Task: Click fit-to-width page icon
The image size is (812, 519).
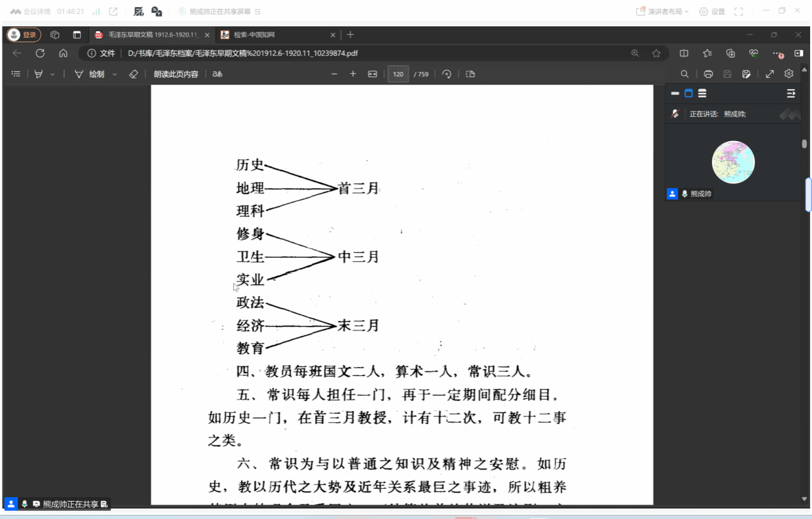Action: pyautogui.click(x=372, y=74)
